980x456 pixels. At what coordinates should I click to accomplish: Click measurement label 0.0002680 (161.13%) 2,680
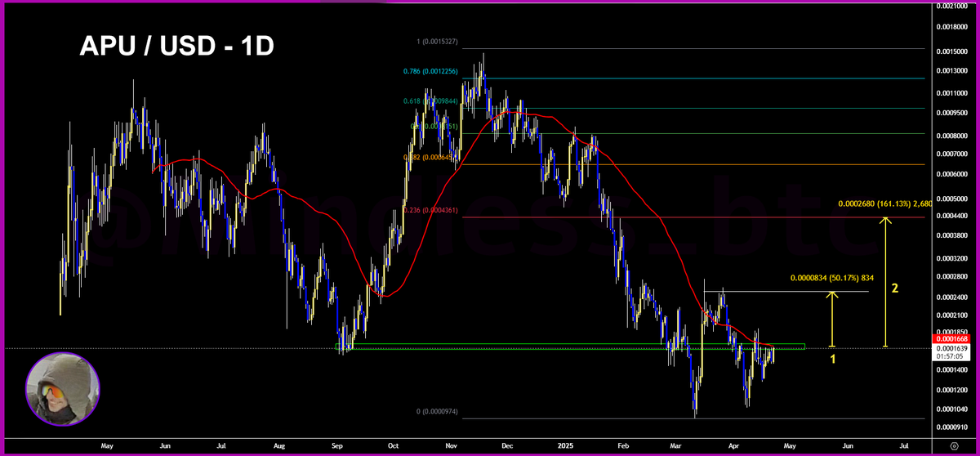click(885, 203)
